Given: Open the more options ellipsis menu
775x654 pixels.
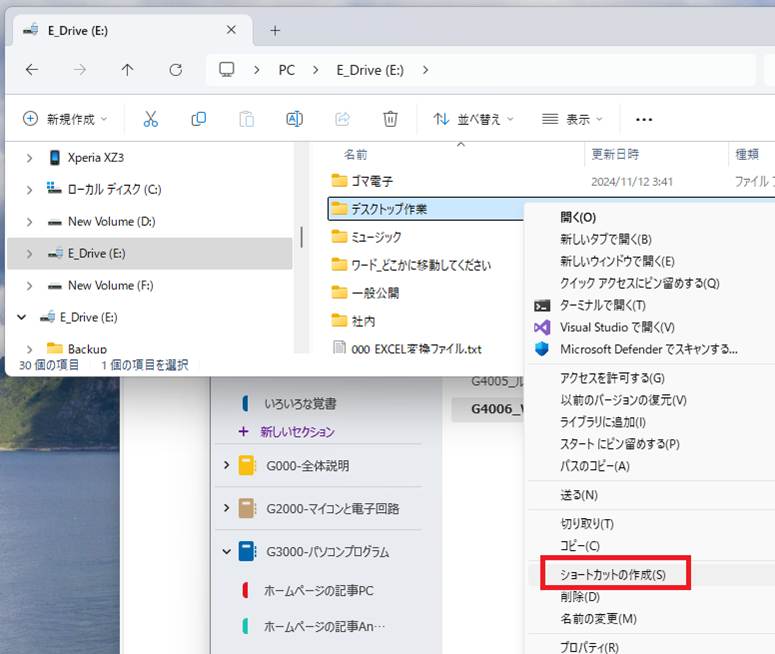Looking at the screenshot, I should (x=644, y=120).
